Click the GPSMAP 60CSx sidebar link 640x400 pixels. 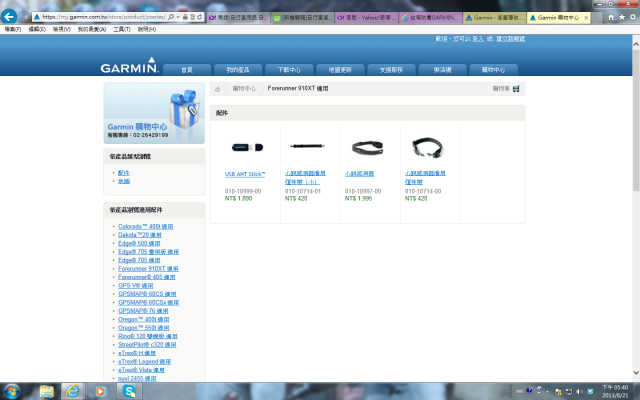(x=149, y=302)
